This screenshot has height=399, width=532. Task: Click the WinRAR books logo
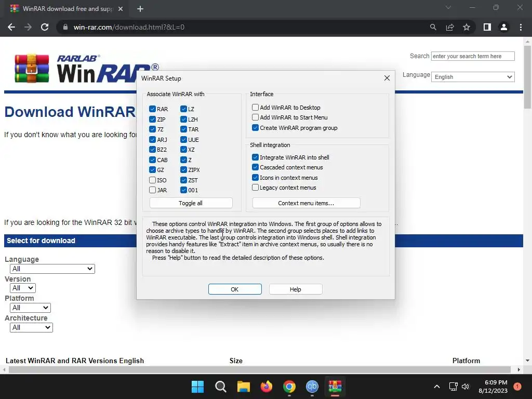coord(32,68)
